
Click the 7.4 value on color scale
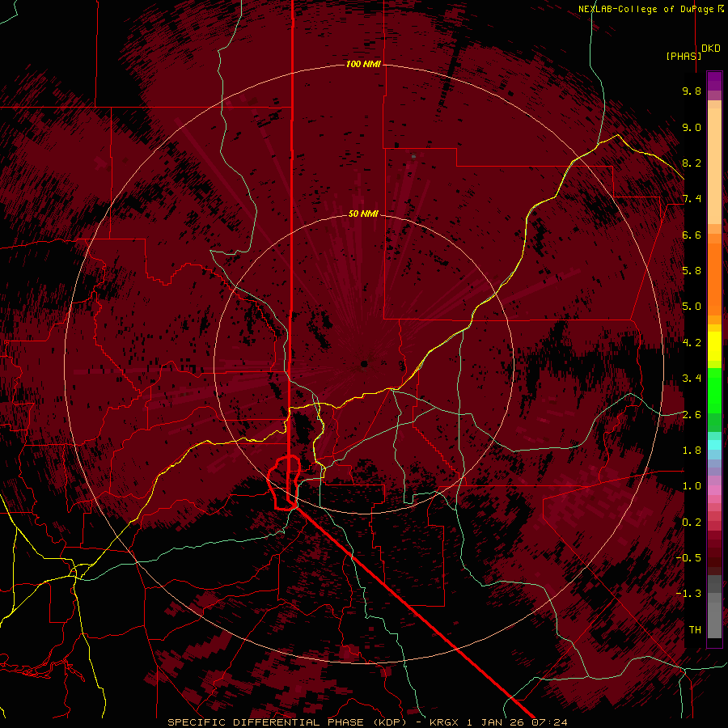click(x=692, y=199)
